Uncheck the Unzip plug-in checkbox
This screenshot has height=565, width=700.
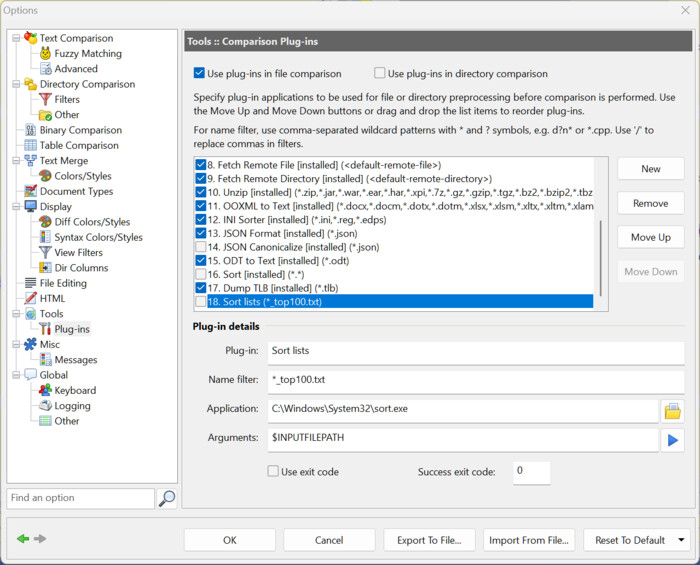click(201, 192)
